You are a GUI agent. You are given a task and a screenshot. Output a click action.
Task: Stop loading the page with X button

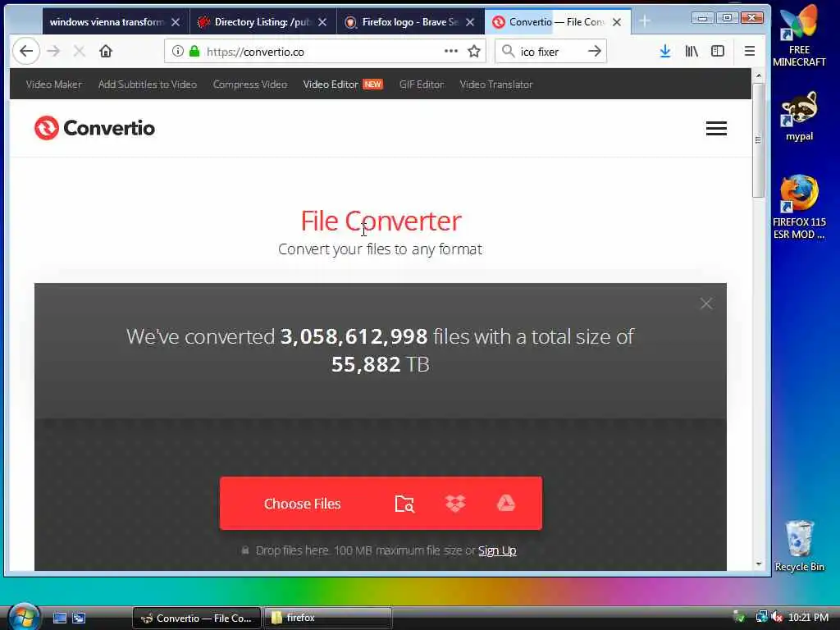tap(80, 52)
